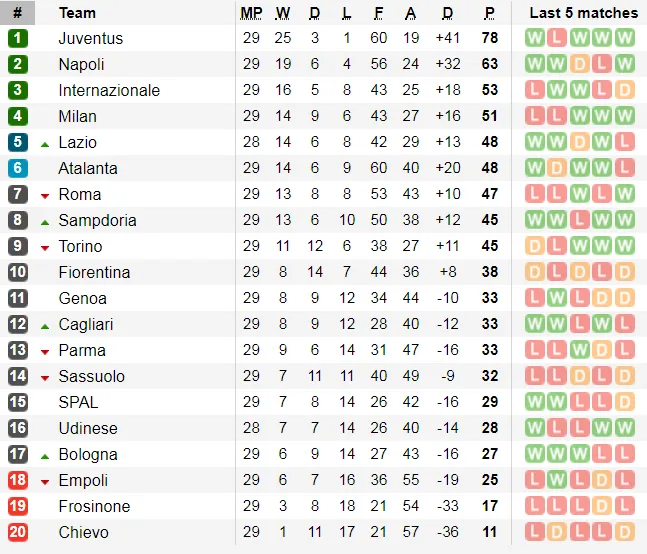
Task: Click Juventus's first W match result icon
Action: tap(535, 38)
